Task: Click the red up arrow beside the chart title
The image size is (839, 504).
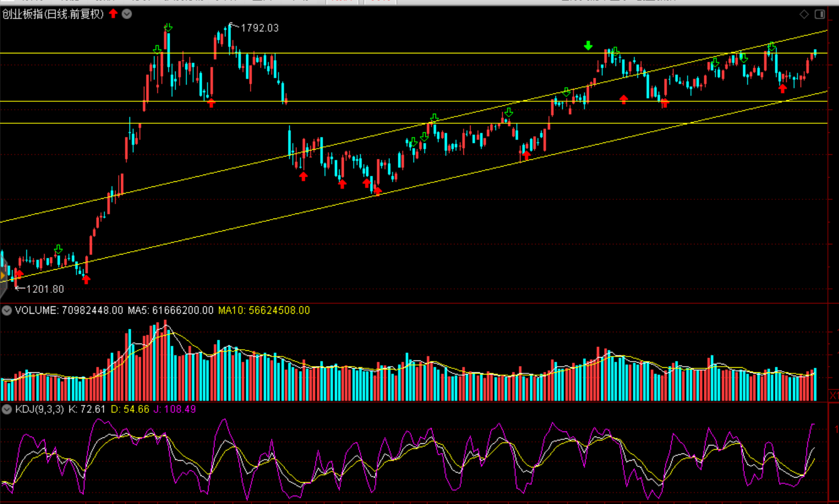Action: (113, 14)
